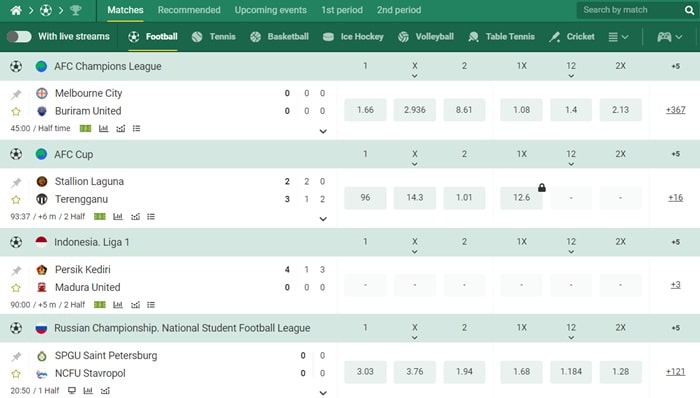Favorite the Melbourne City vs Buriram United match
The width and height of the screenshot is (700, 398).
click(x=16, y=112)
